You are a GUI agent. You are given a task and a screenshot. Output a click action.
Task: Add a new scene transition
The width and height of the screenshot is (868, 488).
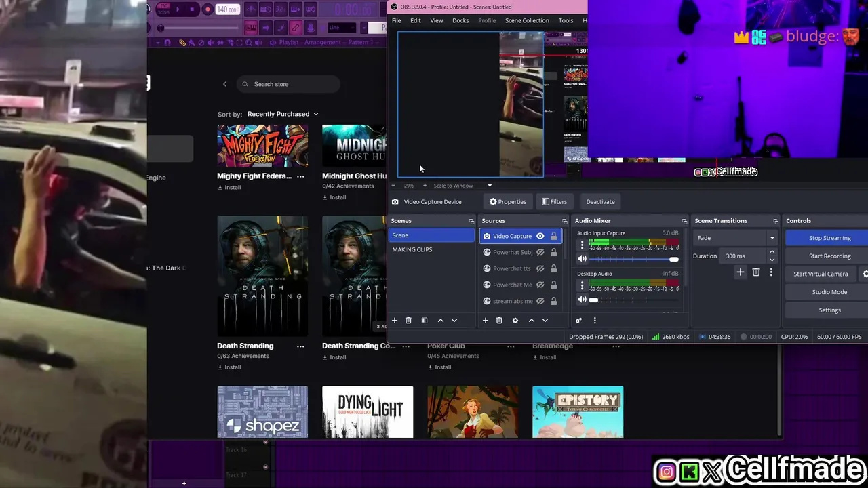click(741, 272)
